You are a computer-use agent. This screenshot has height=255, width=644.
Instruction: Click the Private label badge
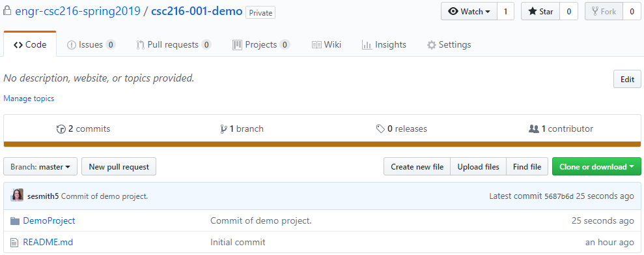point(260,13)
